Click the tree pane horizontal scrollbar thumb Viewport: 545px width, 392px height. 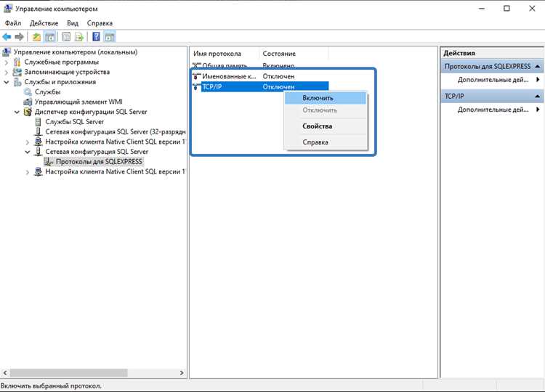68,373
